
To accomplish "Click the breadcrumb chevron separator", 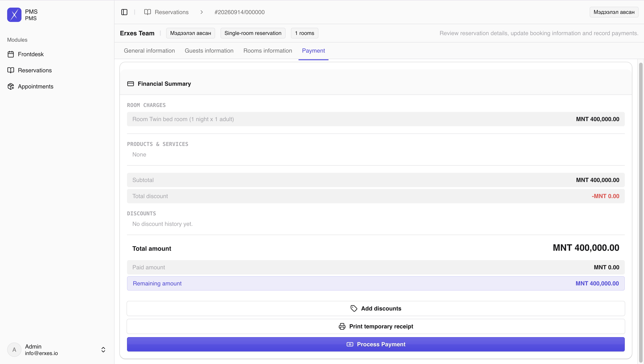I will coord(201,12).
